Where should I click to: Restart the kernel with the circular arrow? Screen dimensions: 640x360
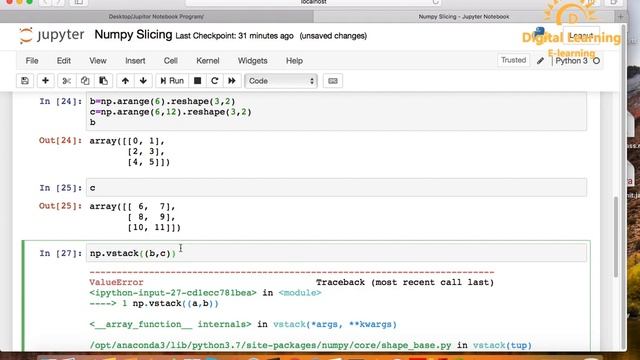[215, 81]
